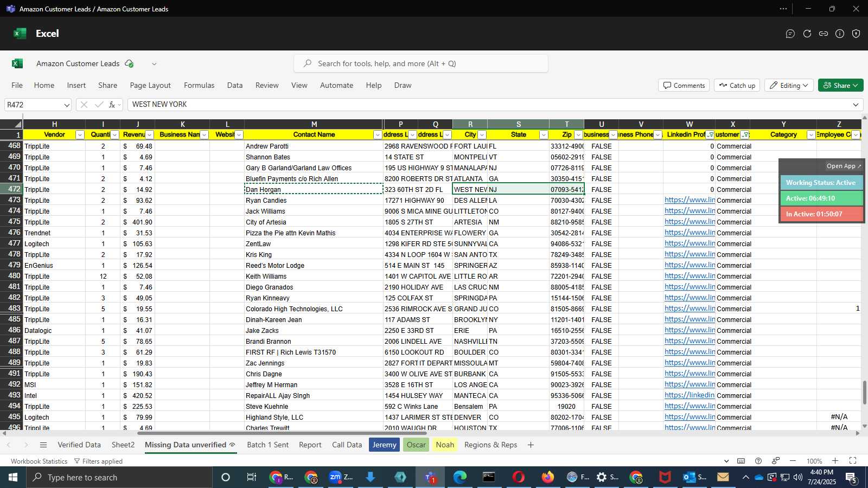Open the about-this-tab info icon
The width and height of the screenshot is (868, 488).
tap(840, 34)
